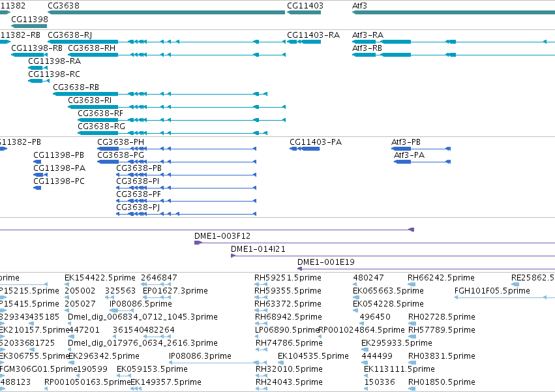The width and height of the screenshot is (555, 392).
Task: Click EST RH66242.5prime
Action: [x=441, y=278]
